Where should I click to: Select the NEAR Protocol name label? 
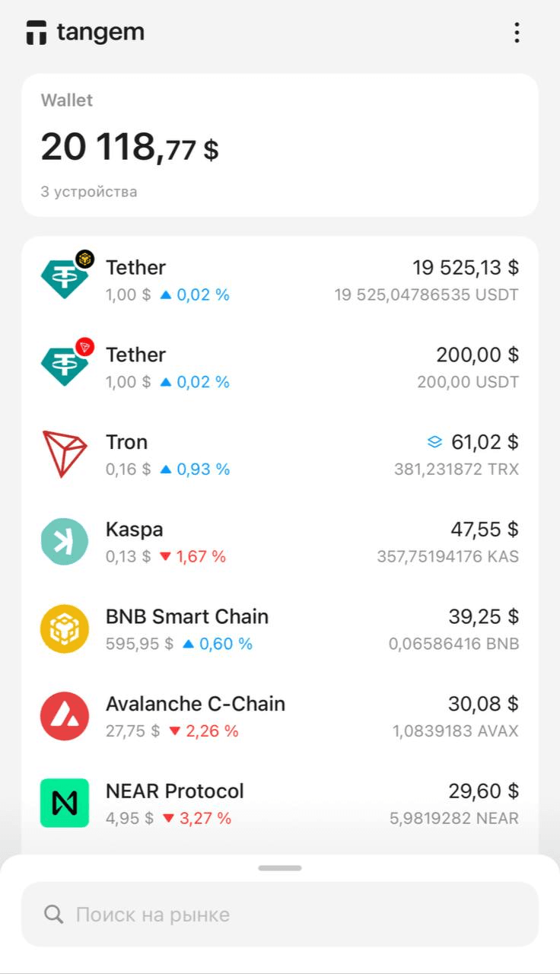click(175, 791)
